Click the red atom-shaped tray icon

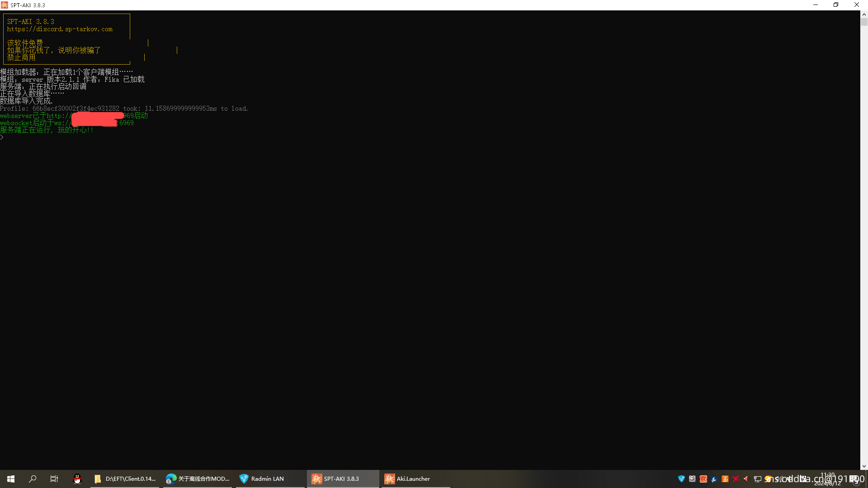pyautogui.click(x=736, y=479)
